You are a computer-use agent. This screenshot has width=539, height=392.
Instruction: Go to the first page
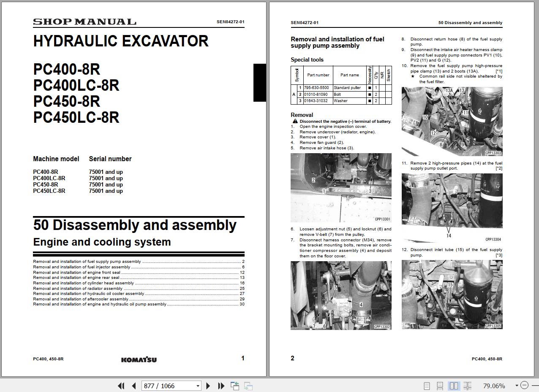[x=121, y=386]
